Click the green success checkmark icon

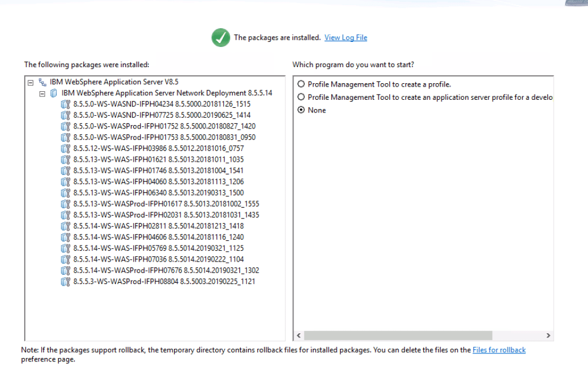[220, 38]
